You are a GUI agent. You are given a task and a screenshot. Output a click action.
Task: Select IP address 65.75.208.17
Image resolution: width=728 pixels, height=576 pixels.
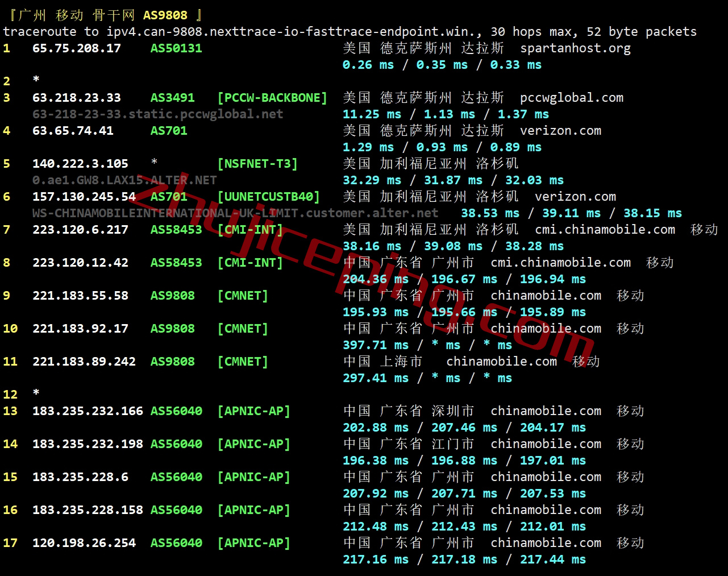click(x=77, y=48)
